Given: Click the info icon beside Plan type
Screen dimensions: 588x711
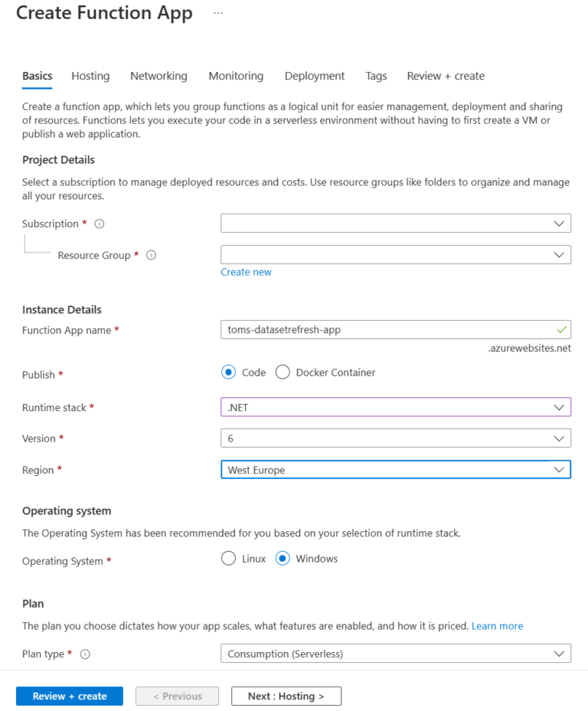Looking at the screenshot, I should [x=84, y=654].
